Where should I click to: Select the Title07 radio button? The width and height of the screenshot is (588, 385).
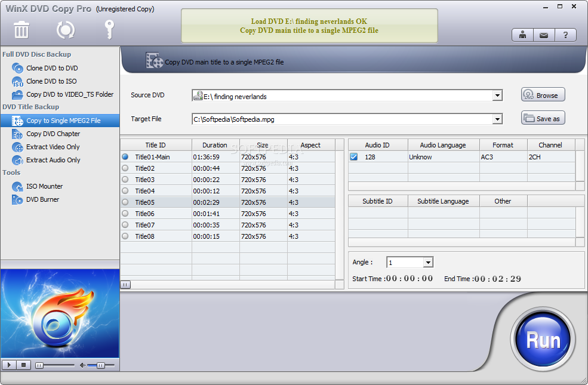pos(125,224)
